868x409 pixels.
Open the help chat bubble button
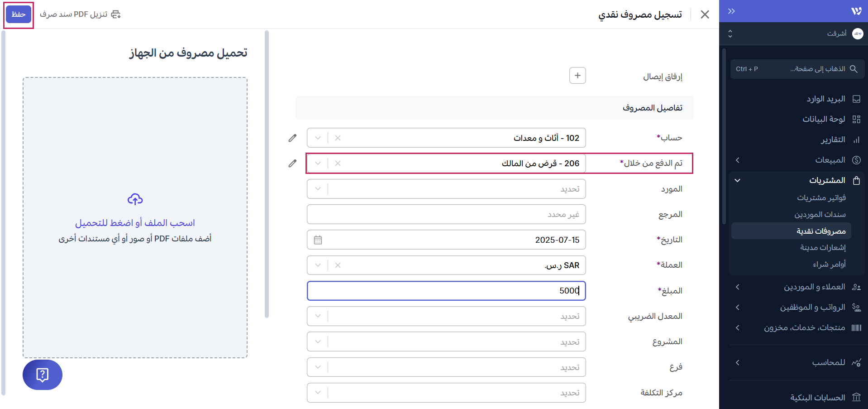point(43,375)
